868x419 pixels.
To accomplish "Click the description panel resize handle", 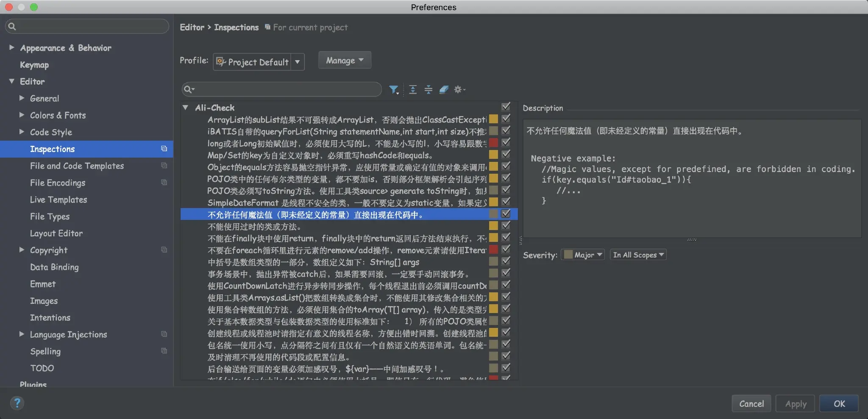I will [x=692, y=239].
